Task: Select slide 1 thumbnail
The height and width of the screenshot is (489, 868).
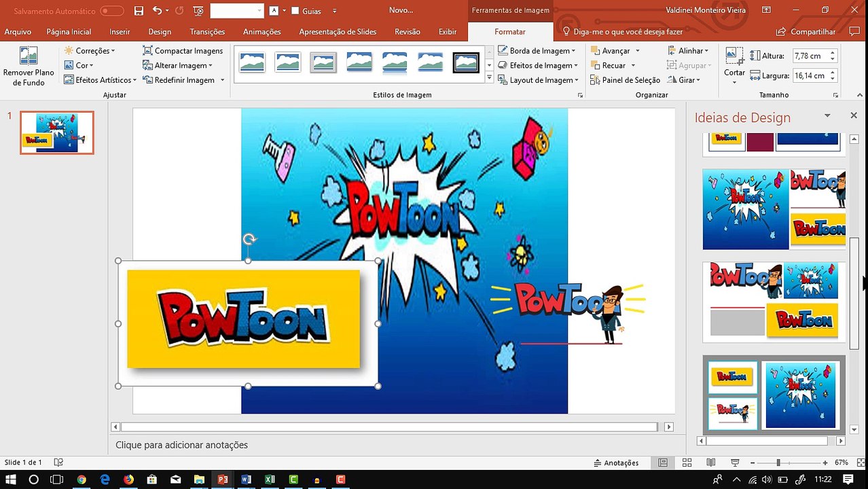Action: (57, 132)
